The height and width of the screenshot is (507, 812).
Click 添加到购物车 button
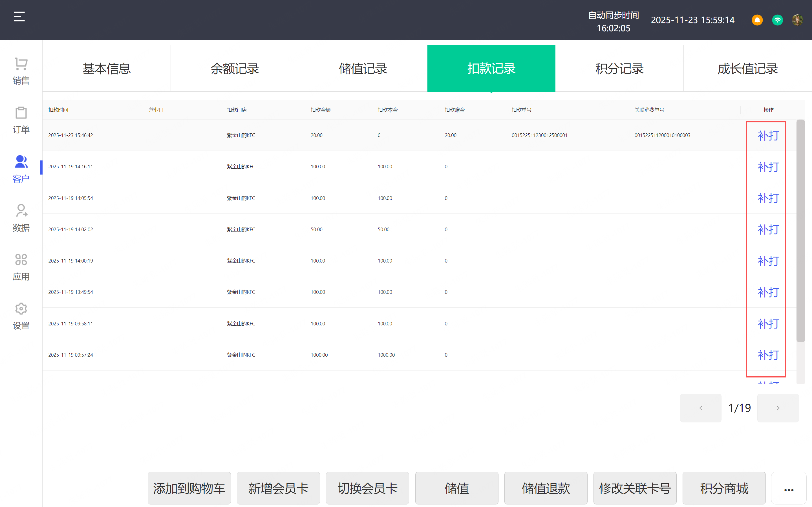point(189,489)
